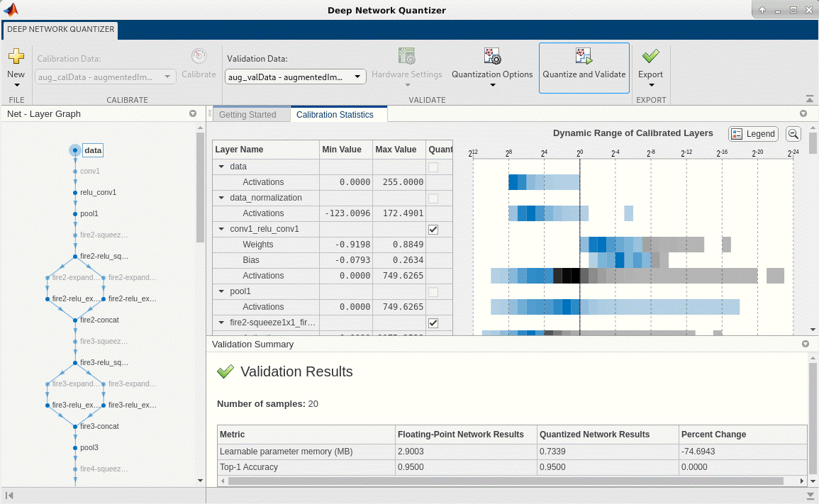Image resolution: width=819 pixels, height=504 pixels.
Task: Collapse the fire2-squeeze1x1 row
Action: [x=221, y=323]
